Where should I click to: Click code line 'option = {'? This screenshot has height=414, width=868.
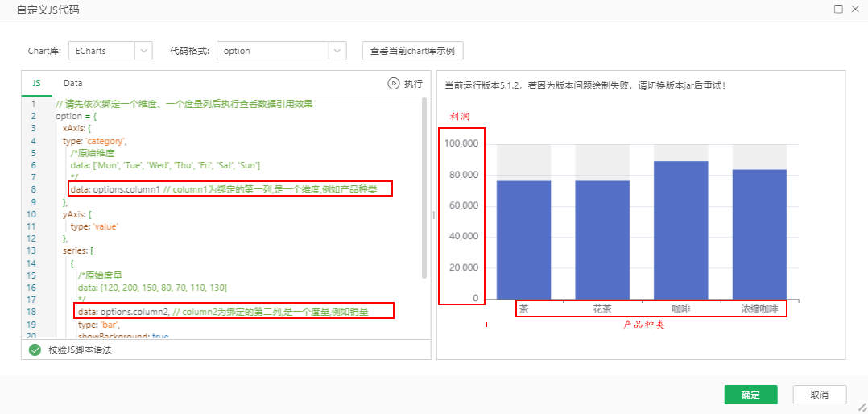click(x=77, y=116)
